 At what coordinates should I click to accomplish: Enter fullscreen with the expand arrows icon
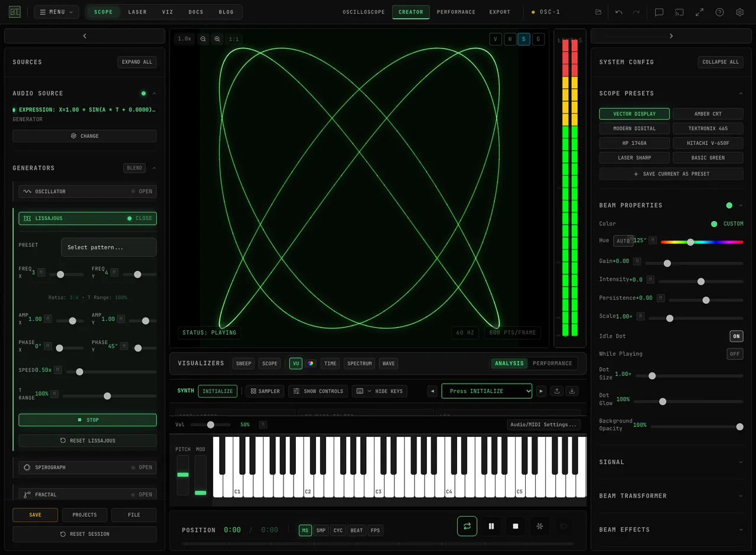(699, 12)
